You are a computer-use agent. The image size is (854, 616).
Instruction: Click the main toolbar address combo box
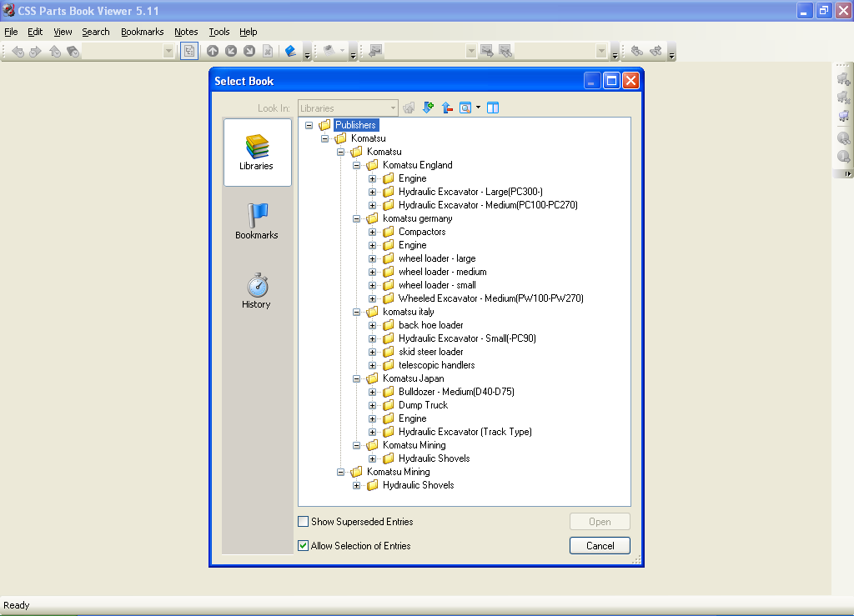click(128, 51)
